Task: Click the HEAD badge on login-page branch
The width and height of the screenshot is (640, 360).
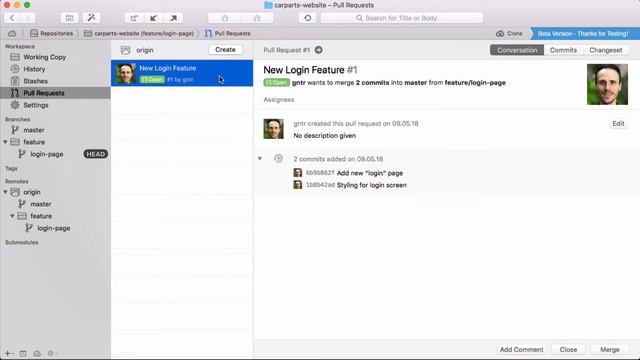Action: [96, 154]
